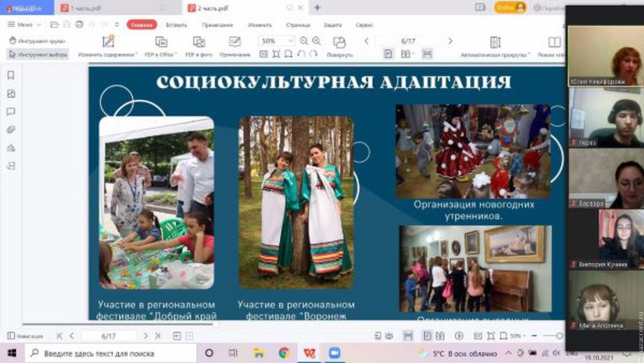Select the Сервис ribbon tab

click(x=364, y=25)
